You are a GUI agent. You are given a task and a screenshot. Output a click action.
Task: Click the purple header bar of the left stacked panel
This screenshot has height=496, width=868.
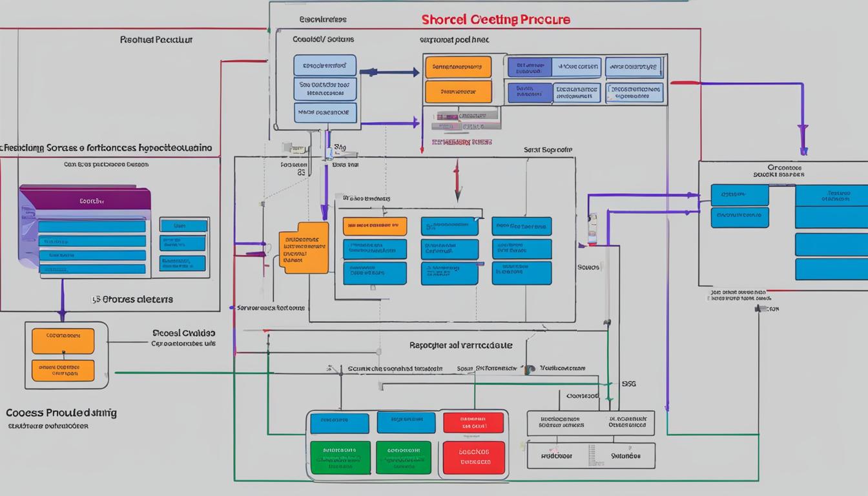tap(85, 200)
